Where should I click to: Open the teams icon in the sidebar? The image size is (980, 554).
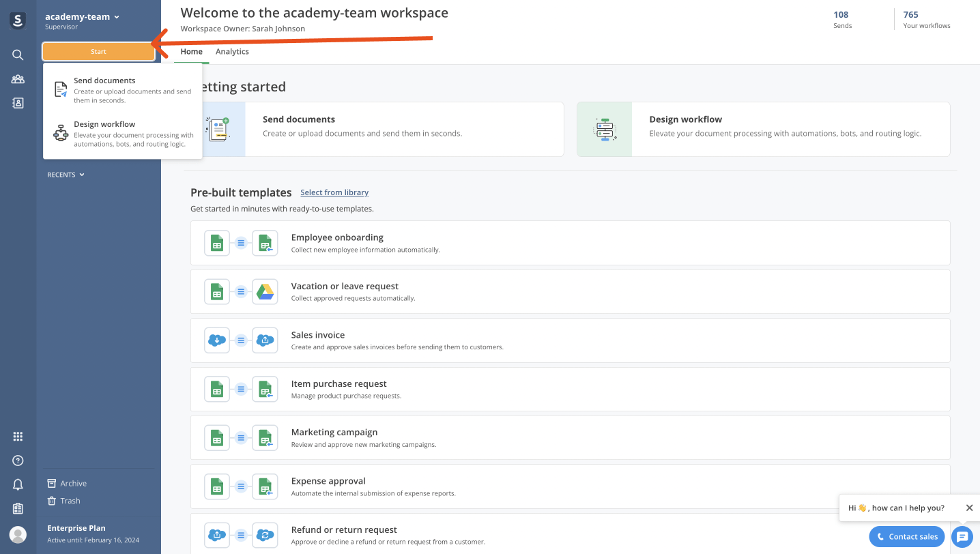point(17,78)
